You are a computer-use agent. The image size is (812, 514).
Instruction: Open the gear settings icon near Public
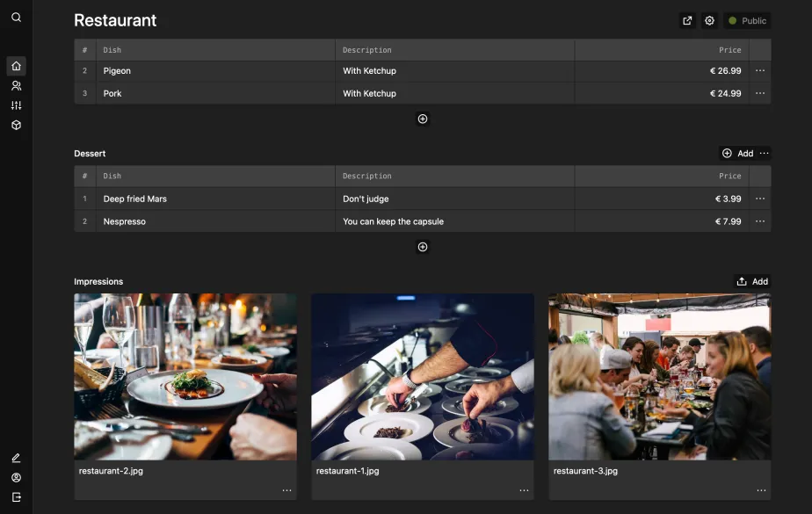point(709,21)
